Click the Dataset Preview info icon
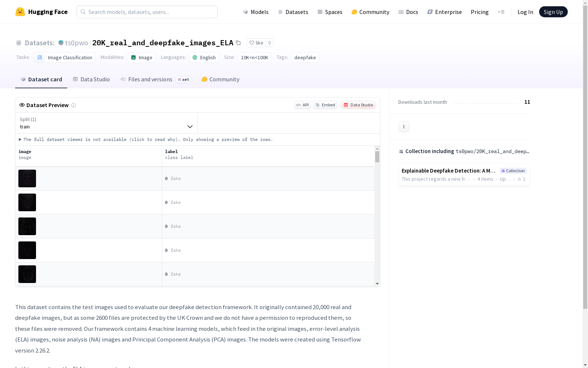The height and width of the screenshot is (368, 588). 73,105
